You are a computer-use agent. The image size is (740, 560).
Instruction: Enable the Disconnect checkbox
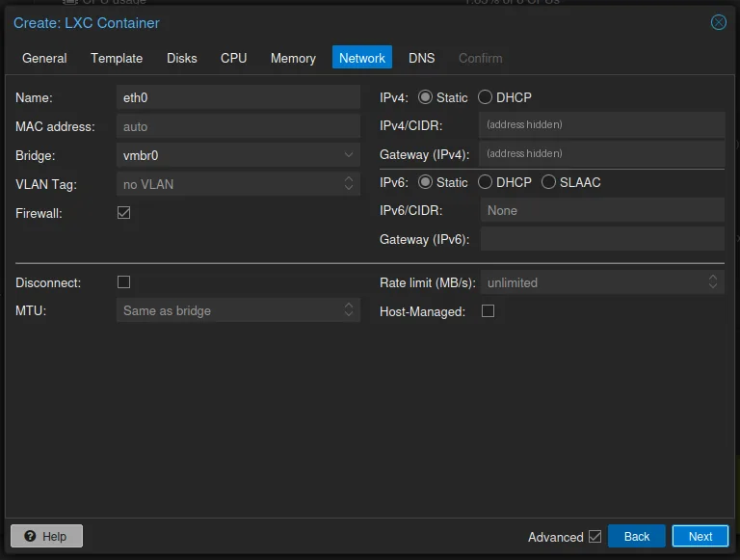[123, 281]
